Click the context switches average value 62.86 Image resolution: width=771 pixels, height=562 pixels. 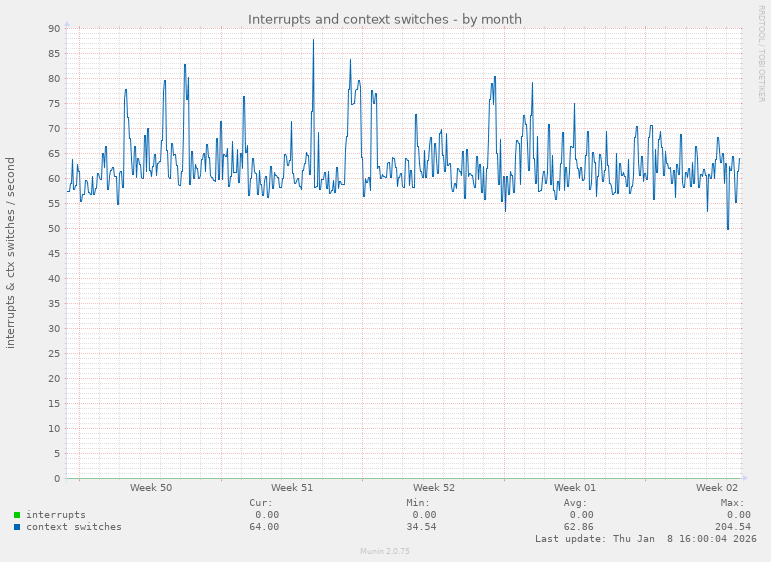577,527
